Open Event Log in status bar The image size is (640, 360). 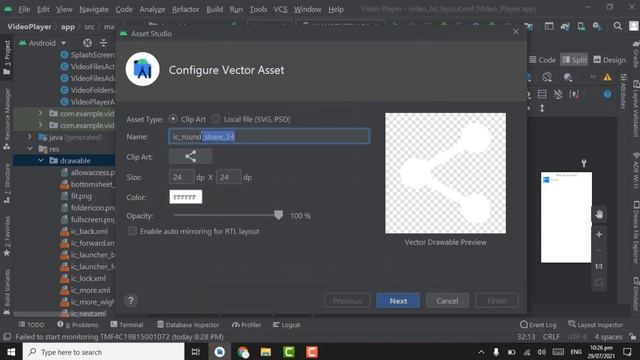[x=538, y=324]
